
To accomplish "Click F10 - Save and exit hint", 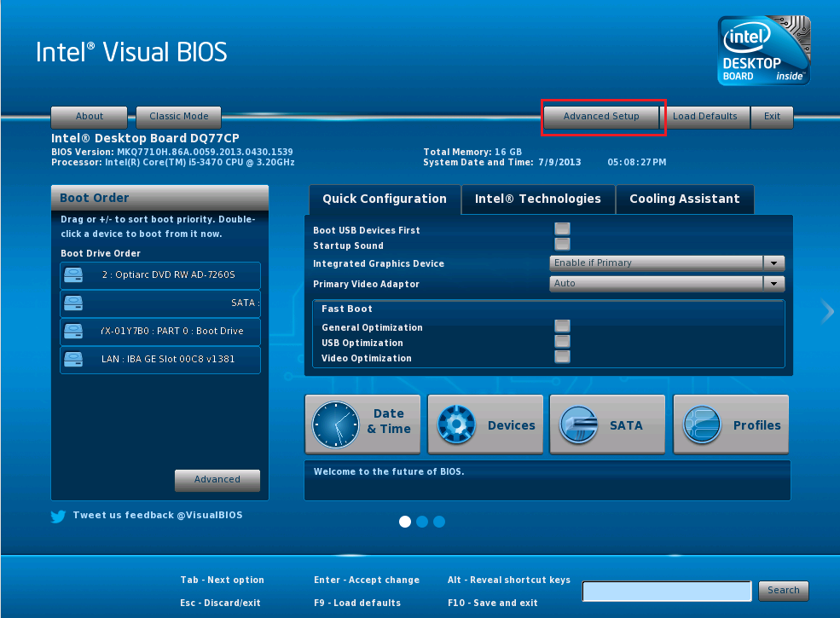I will tap(492, 603).
